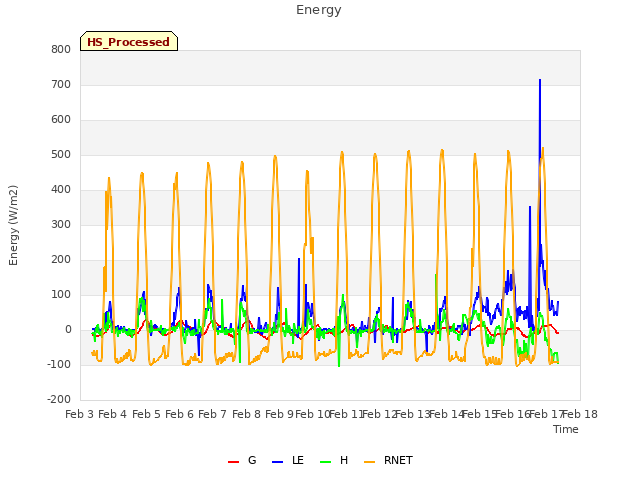Click the Energy chart title

click(319, 10)
